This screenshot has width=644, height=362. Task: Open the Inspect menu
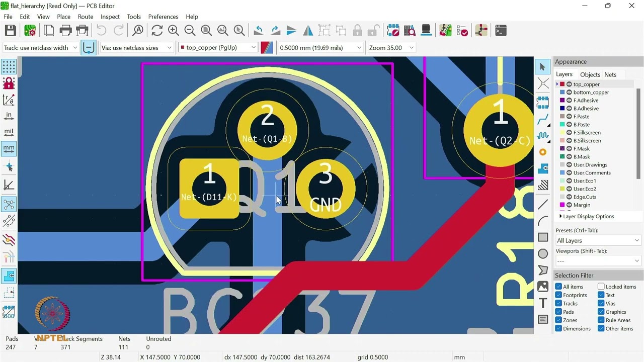110,17
